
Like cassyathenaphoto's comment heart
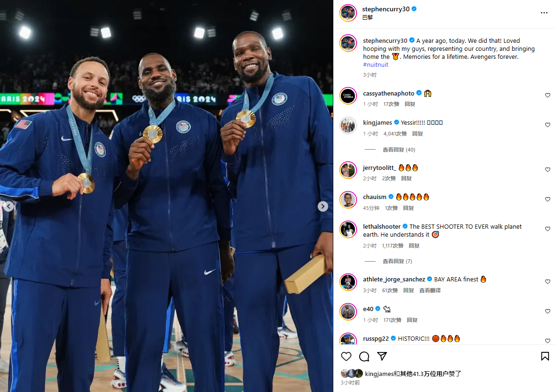[x=547, y=95]
